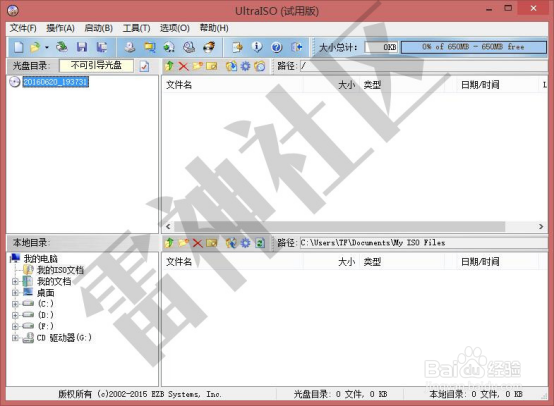
Task: Expand the (F:) drive node
Action: pos(15,326)
